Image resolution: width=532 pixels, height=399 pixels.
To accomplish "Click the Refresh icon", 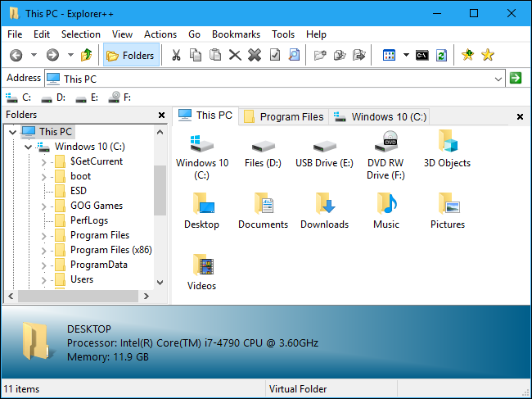I will tap(441, 55).
